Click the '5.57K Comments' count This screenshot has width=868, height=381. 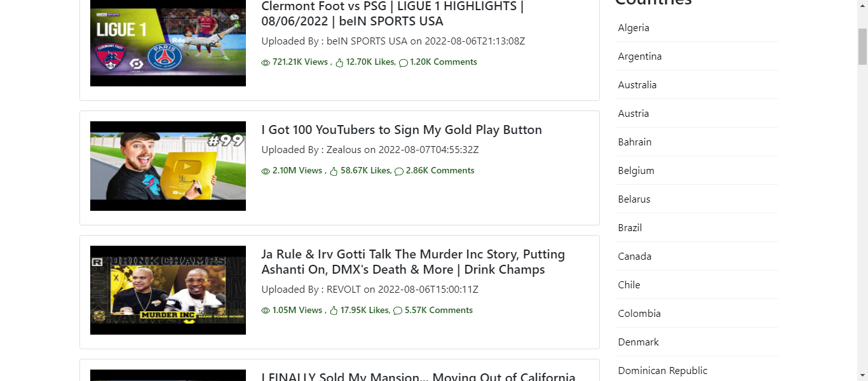(x=438, y=311)
